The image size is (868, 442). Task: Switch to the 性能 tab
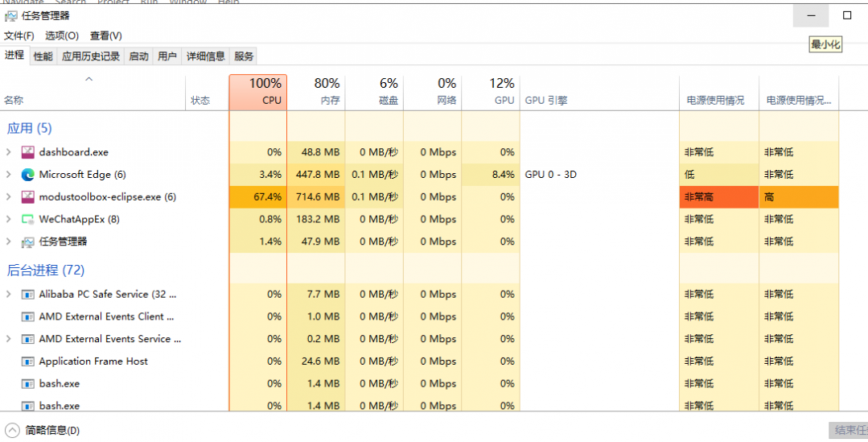(x=43, y=56)
